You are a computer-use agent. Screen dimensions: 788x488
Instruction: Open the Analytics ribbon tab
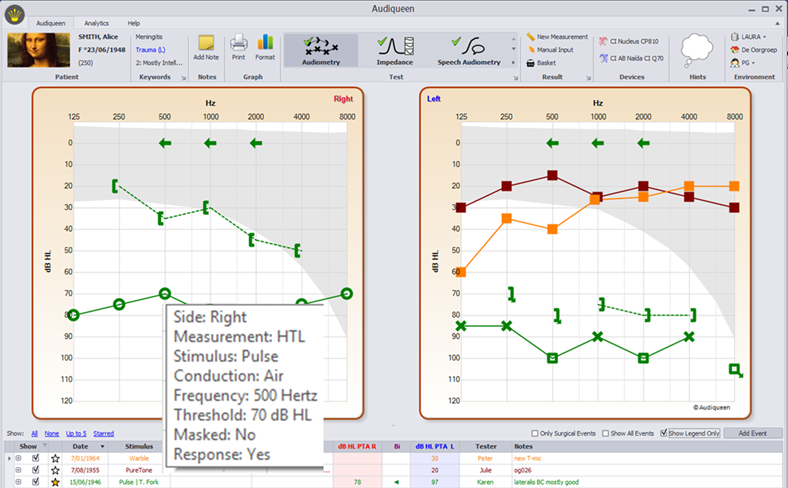point(96,23)
